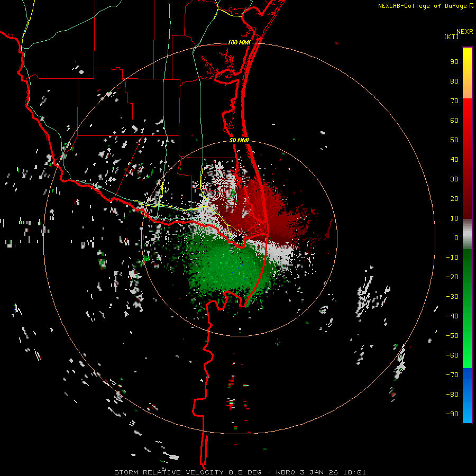The width and height of the screenshot is (476, 476).
Task: Click the -70 value on velocity scale
Action: pyautogui.click(x=452, y=374)
